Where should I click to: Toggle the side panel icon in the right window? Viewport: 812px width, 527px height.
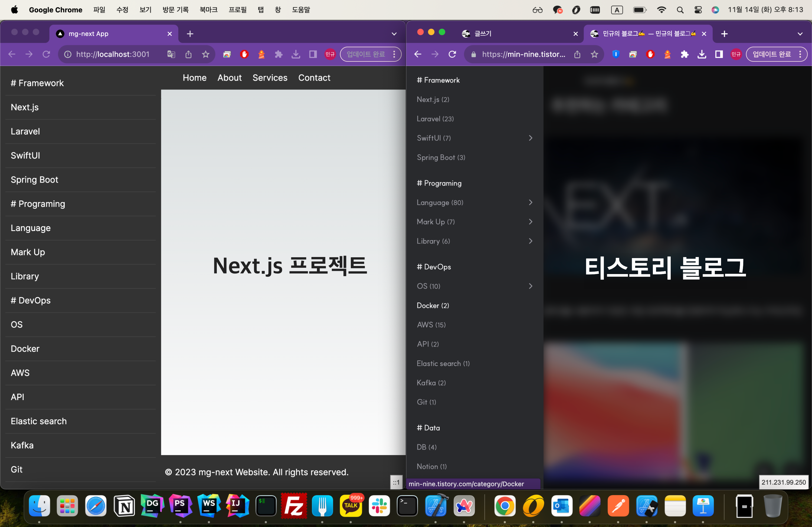(719, 54)
